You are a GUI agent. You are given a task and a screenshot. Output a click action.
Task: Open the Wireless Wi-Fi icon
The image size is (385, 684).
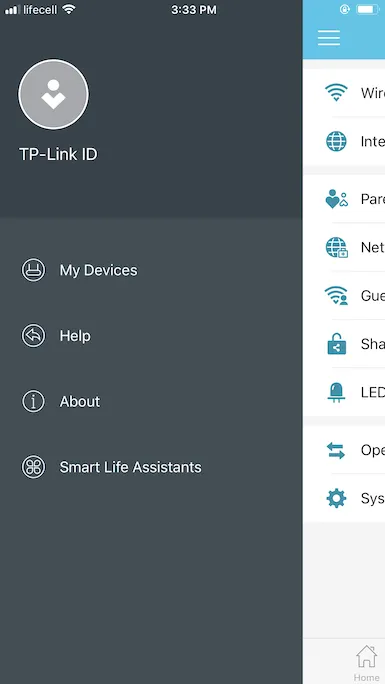click(x=336, y=93)
